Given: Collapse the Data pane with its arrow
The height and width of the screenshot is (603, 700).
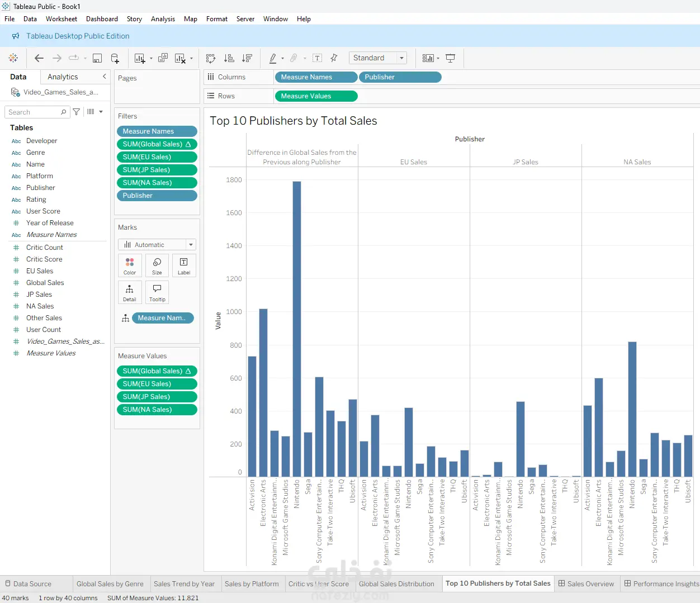Looking at the screenshot, I should point(104,77).
